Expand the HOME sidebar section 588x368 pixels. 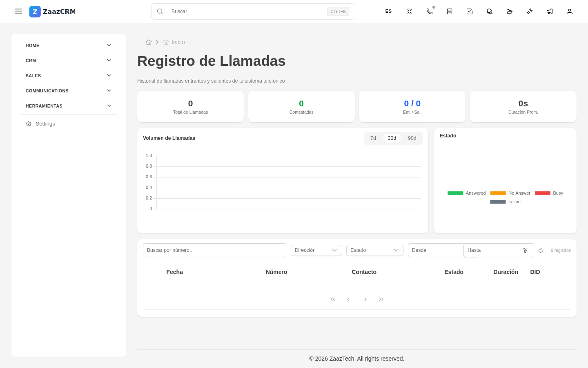69,45
